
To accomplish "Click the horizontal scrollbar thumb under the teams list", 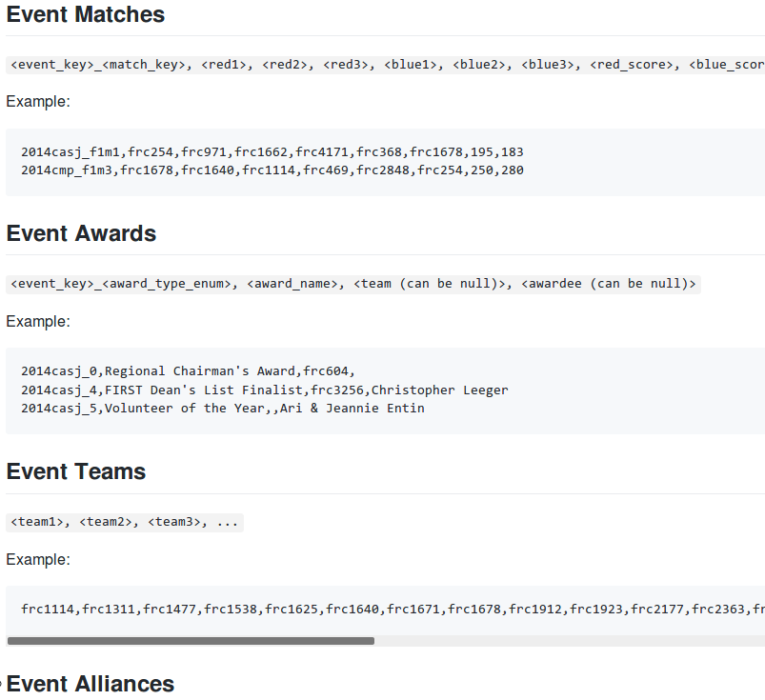I will tap(191, 641).
